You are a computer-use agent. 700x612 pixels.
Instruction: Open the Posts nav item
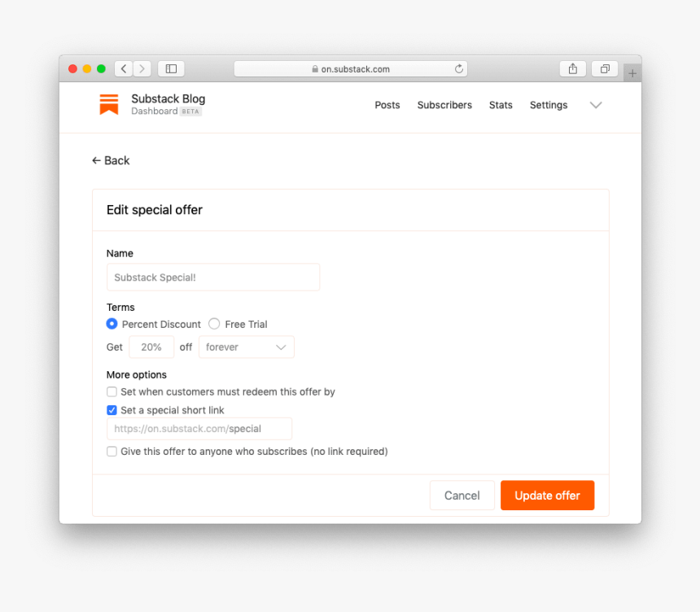[x=387, y=105]
